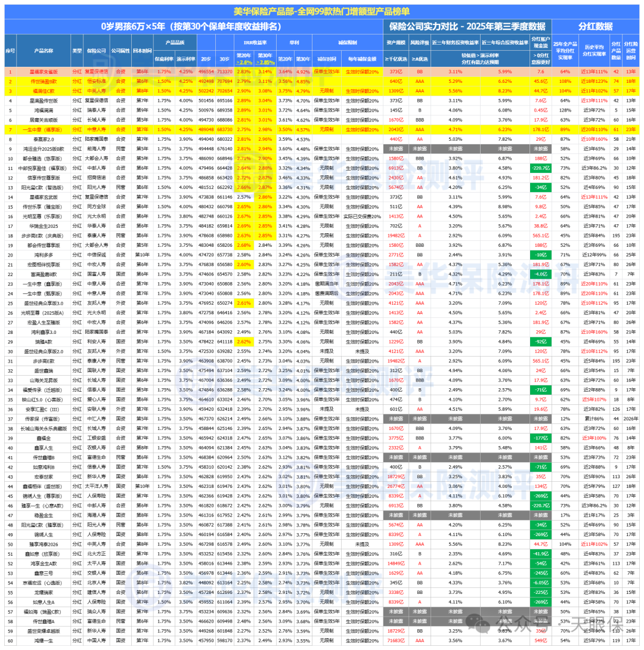Click product name 鸿禧一生 in row 60

click(42, 640)
